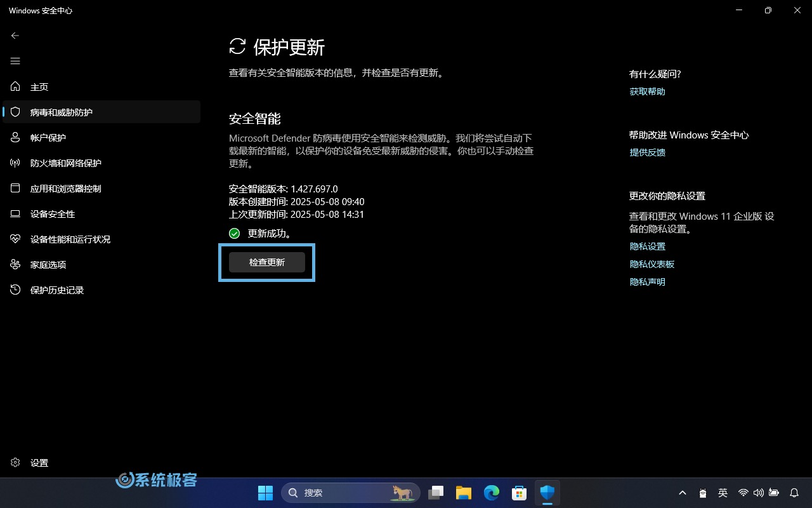Click the 安全智能版本: 1.427.697.0 text
The width and height of the screenshot is (812, 508).
click(284, 189)
